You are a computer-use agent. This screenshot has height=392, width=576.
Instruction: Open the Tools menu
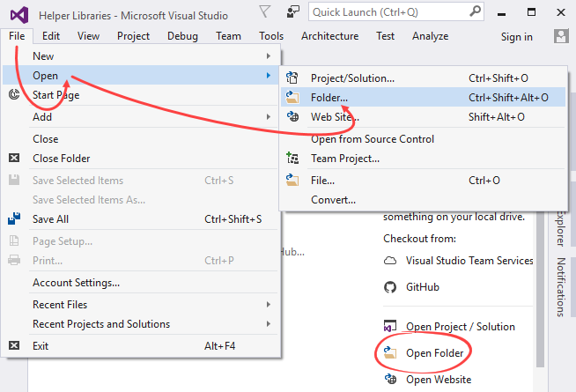(x=271, y=36)
